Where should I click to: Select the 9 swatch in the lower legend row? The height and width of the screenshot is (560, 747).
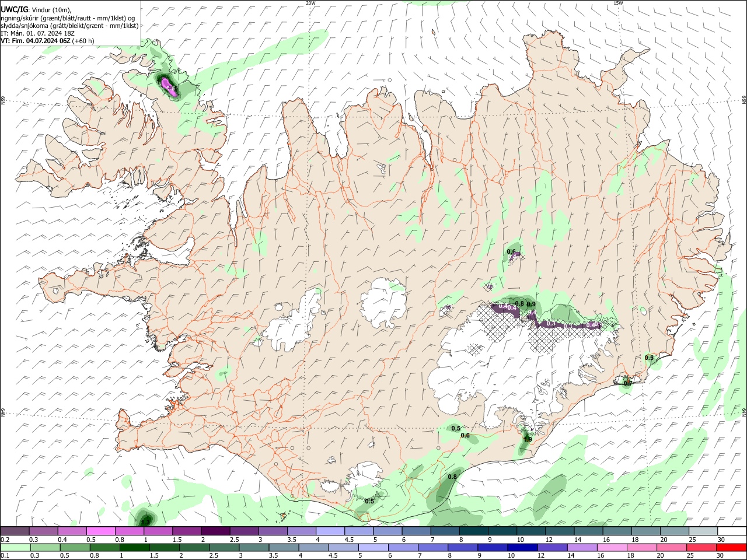(493, 547)
